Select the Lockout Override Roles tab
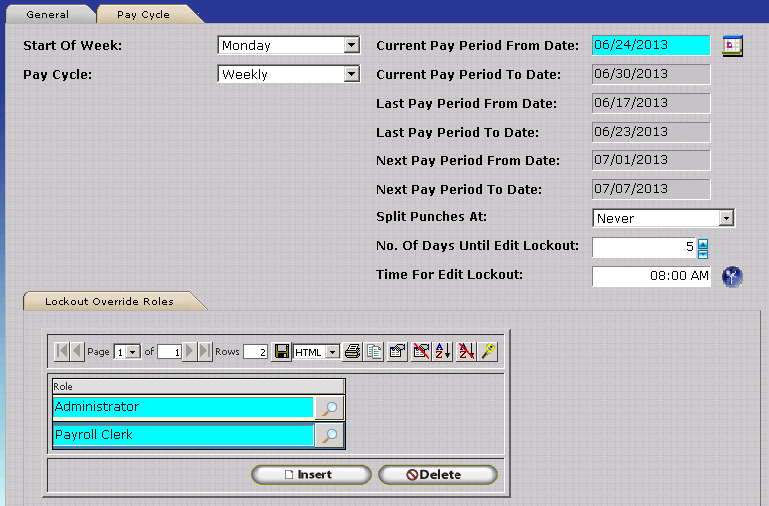The height and width of the screenshot is (506, 769). (109, 301)
